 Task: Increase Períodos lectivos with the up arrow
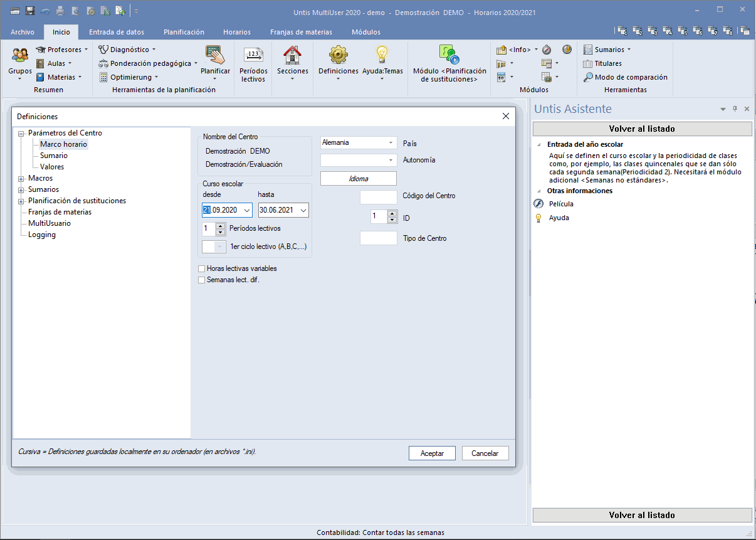click(220, 226)
